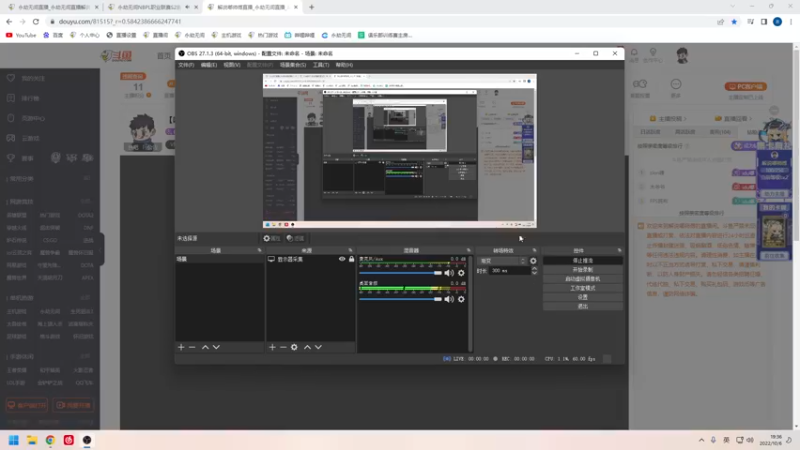Image resolution: width=800 pixels, height=450 pixels.
Task: Adjust the Desktop Audio volume slider
Action: pos(401,299)
